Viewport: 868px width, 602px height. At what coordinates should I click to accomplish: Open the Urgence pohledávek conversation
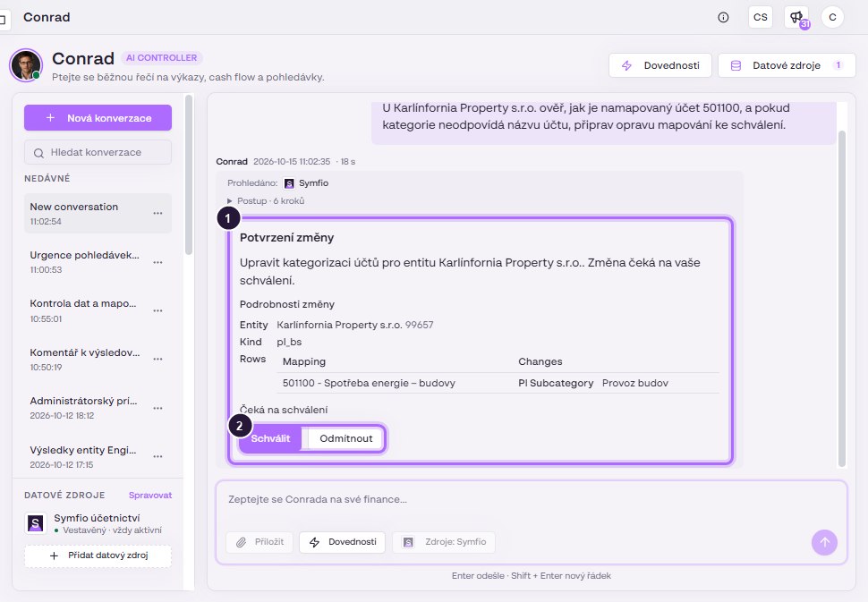click(98, 262)
